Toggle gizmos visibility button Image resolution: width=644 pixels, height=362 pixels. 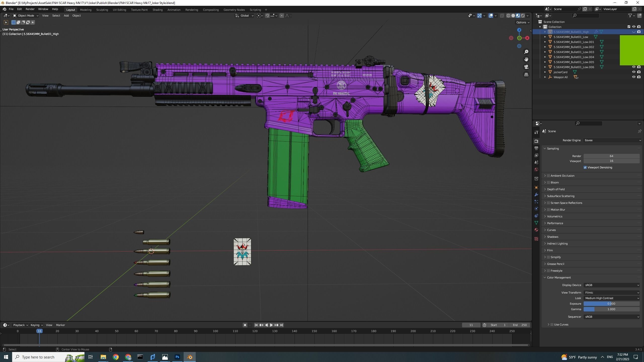pyautogui.click(x=479, y=16)
